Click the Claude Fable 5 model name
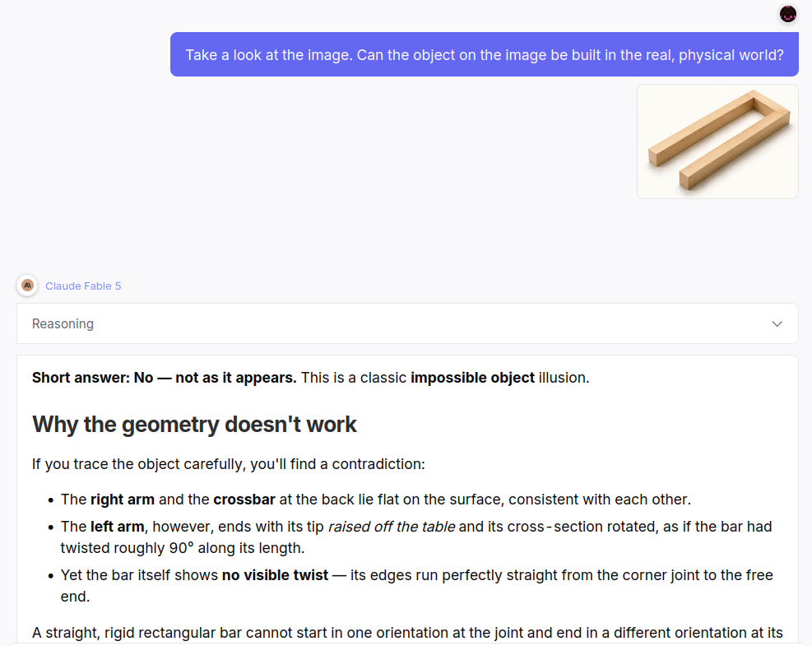The image size is (812, 646). (83, 286)
